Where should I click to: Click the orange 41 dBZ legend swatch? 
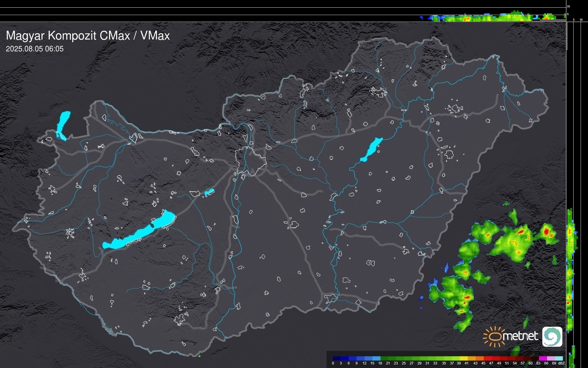[472, 358]
